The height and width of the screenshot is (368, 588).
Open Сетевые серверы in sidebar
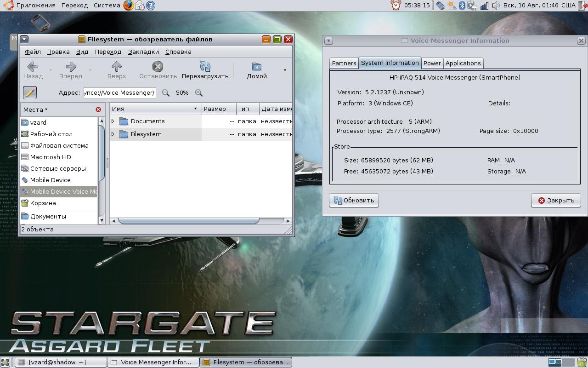point(59,168)
